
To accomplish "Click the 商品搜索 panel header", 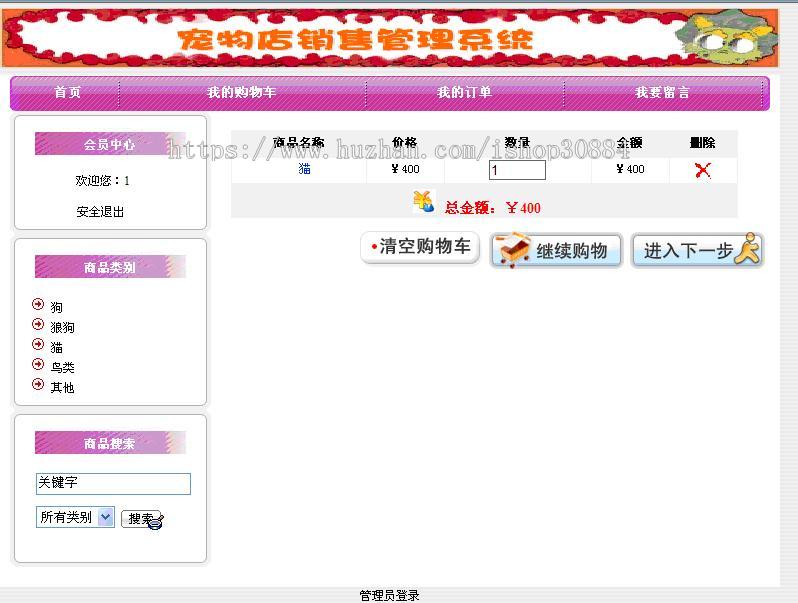I will click(x=110, y=443).
